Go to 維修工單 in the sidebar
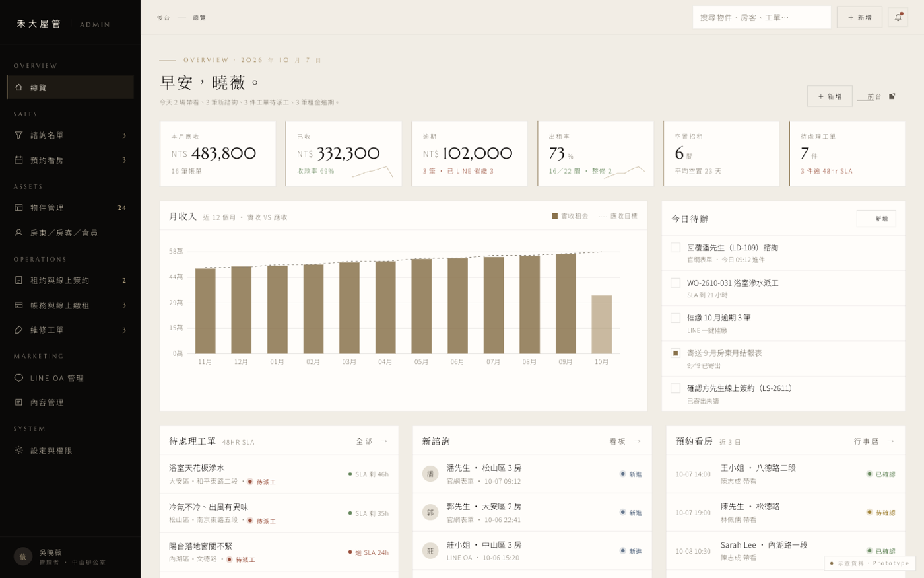Viewport: 924px width, 578px height. pos(70,330)
